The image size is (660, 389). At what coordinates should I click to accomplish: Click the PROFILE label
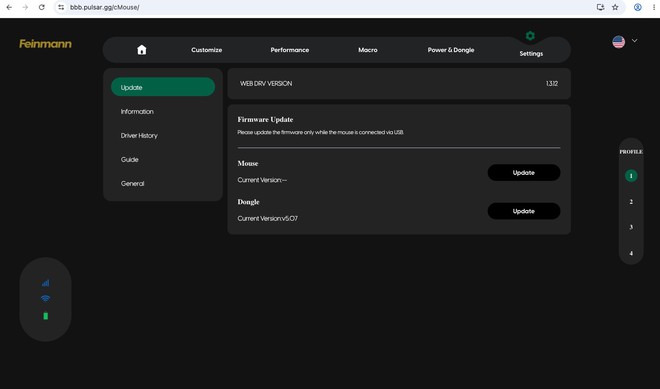click(631, 152)
